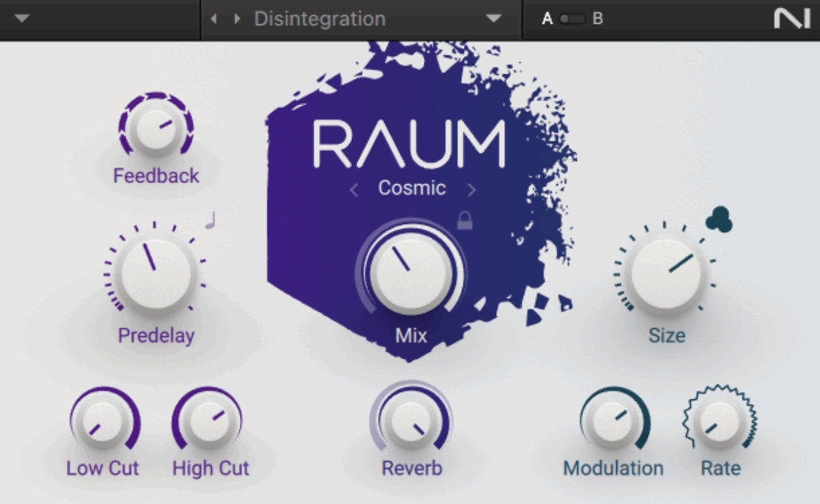The image size is (820, 504).
Task: Open the top-left plugin menu arrow
Action: [x=22, y=18]
